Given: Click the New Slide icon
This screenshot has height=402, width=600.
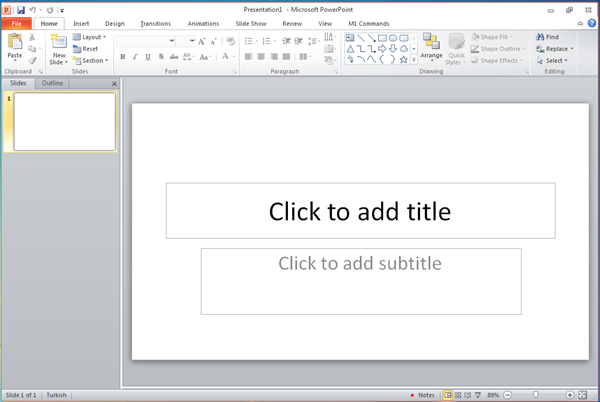Looking at the screenshot, I should pos(59,43).
